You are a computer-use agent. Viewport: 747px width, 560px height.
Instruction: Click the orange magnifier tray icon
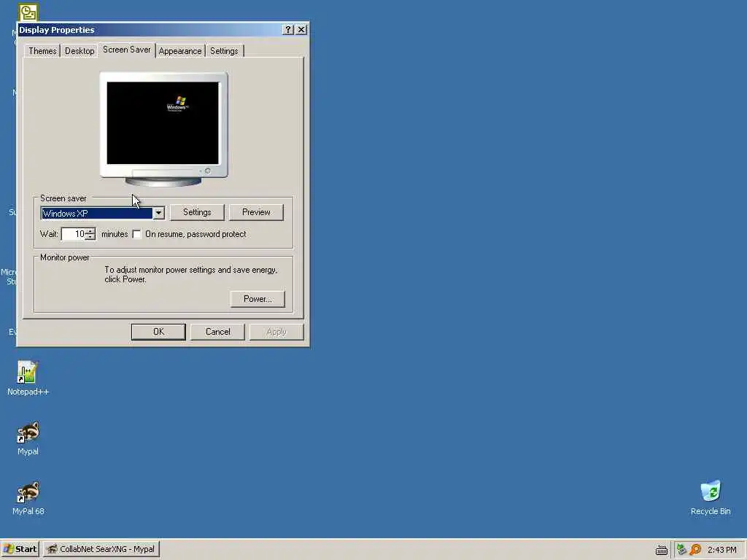pos(695,550)
